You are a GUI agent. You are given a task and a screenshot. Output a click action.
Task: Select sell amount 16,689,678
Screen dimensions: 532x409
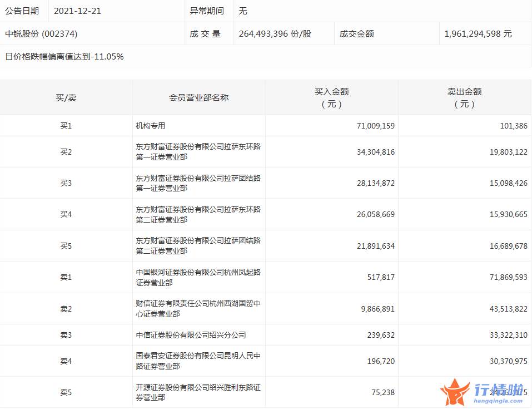click(x=508, y=246)
